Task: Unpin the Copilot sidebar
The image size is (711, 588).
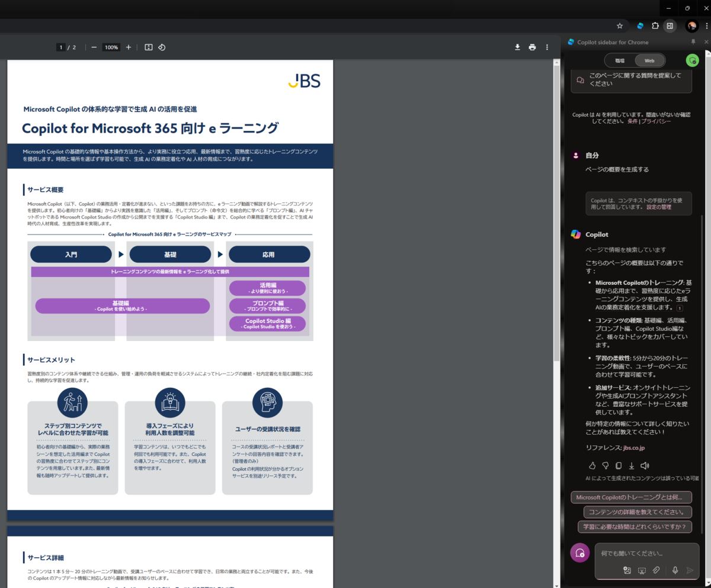Action: coord(693,42)
